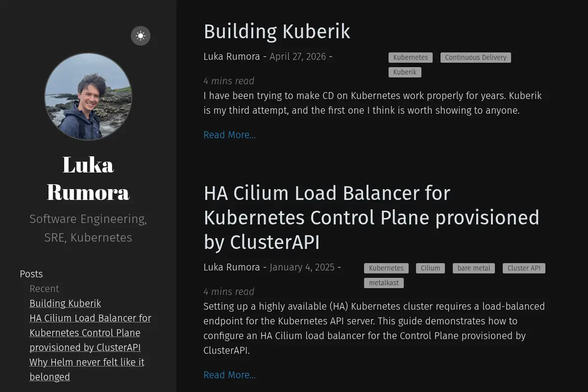Image resolution: width=588 pixels, height=392 pixels.
Task: Open Why Helm never felt like it belonged
Action: coord(87,369)
